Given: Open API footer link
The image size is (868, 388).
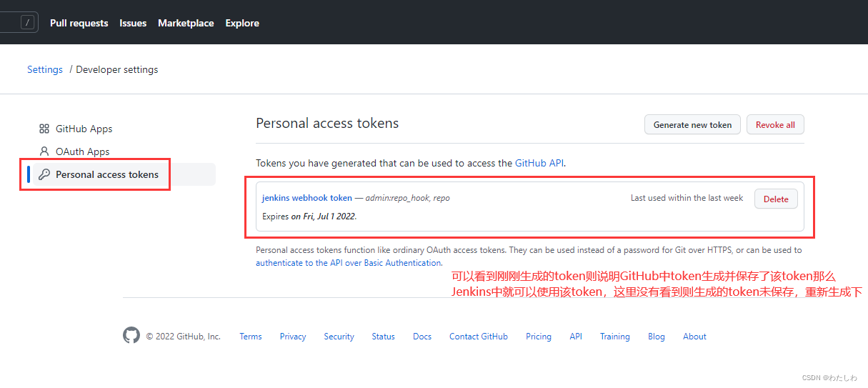Looking at the screenshot, I should [576, 337].
